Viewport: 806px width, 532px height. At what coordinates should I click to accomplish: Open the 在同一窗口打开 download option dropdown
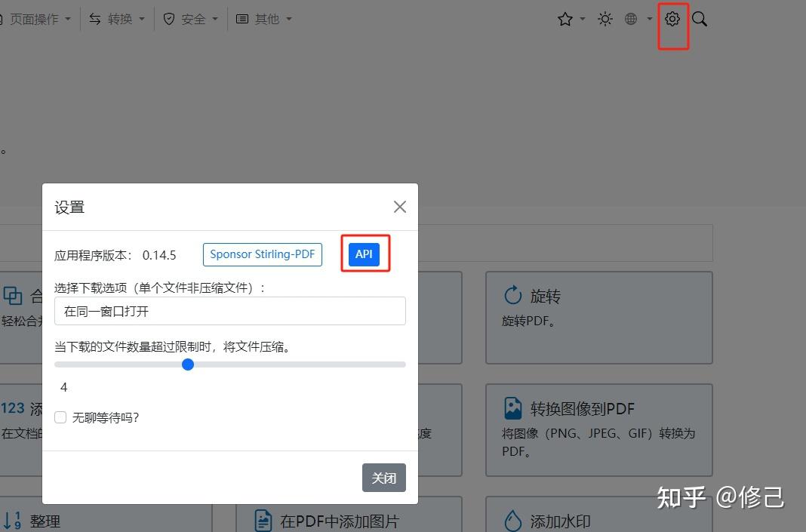229,311
